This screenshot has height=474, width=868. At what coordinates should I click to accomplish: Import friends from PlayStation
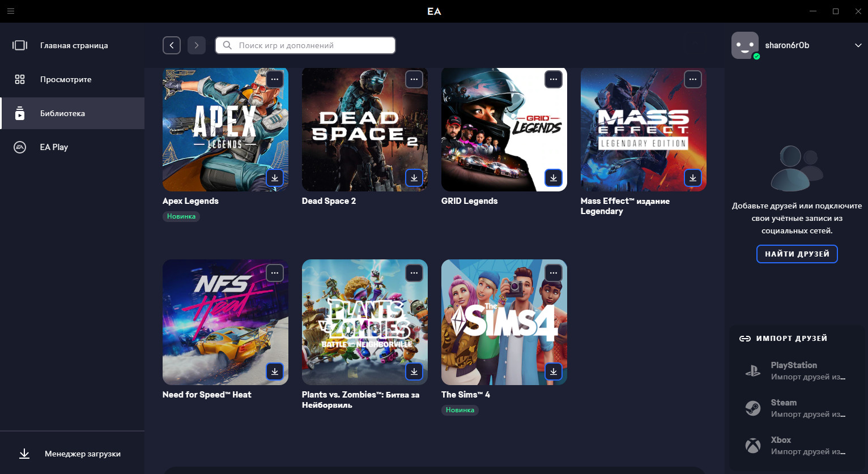pyautogui.click(x=797, y=371)
